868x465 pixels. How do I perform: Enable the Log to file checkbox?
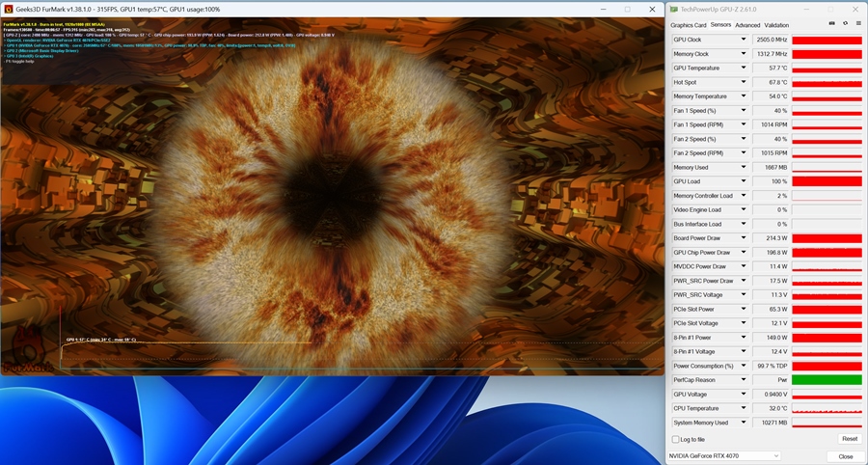pyautogui.click(x=675, y=439)
